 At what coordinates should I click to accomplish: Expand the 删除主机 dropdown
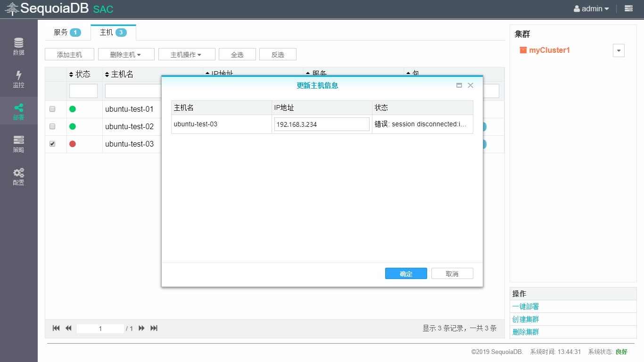pyautogui.click(x=126, y=55)
